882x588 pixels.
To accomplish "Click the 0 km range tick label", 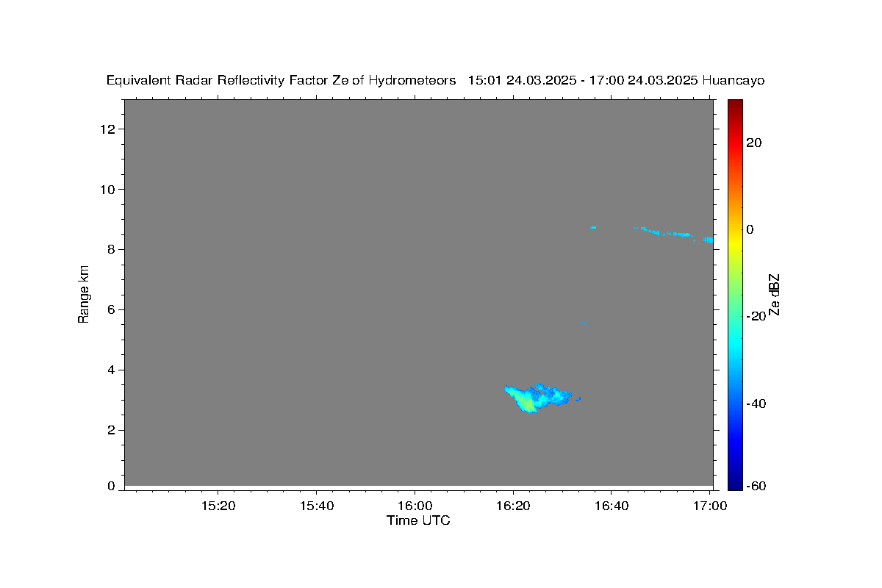I will click(x=112, y=486).
